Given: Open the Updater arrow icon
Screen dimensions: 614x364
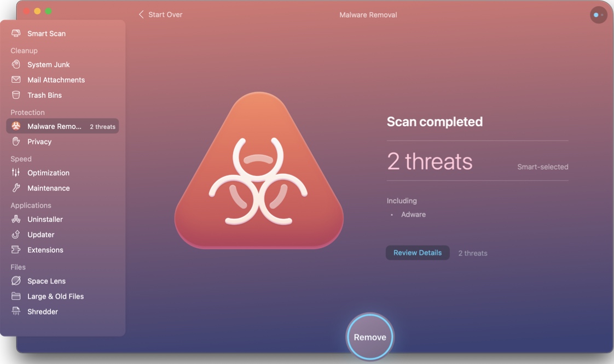Looking at the screenshot, I should [x=16, y=234].
